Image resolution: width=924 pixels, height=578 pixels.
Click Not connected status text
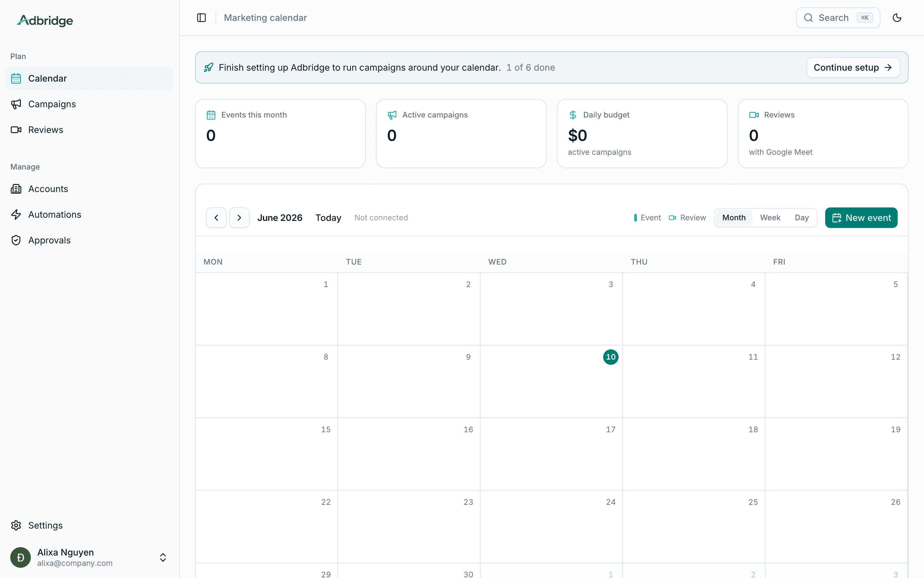381,217
